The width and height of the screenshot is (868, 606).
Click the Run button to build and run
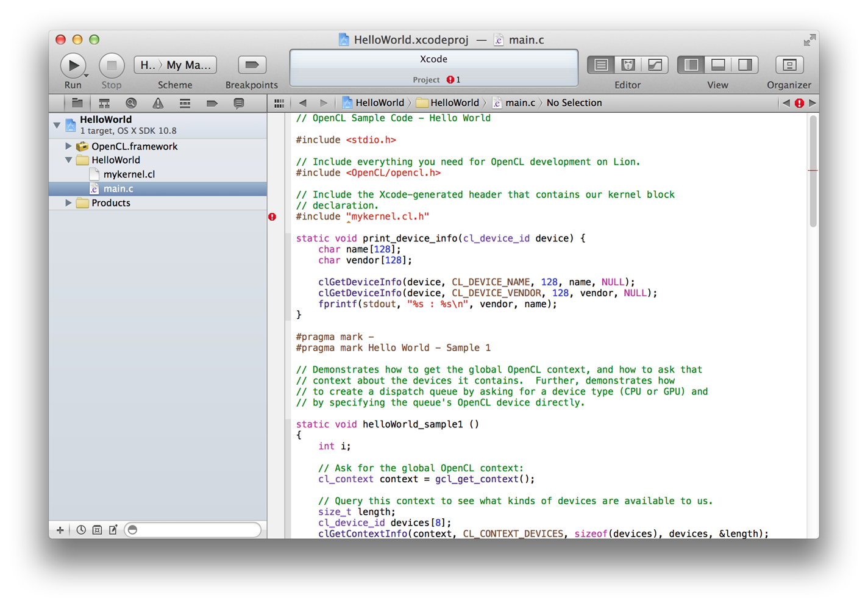[73, 65]
